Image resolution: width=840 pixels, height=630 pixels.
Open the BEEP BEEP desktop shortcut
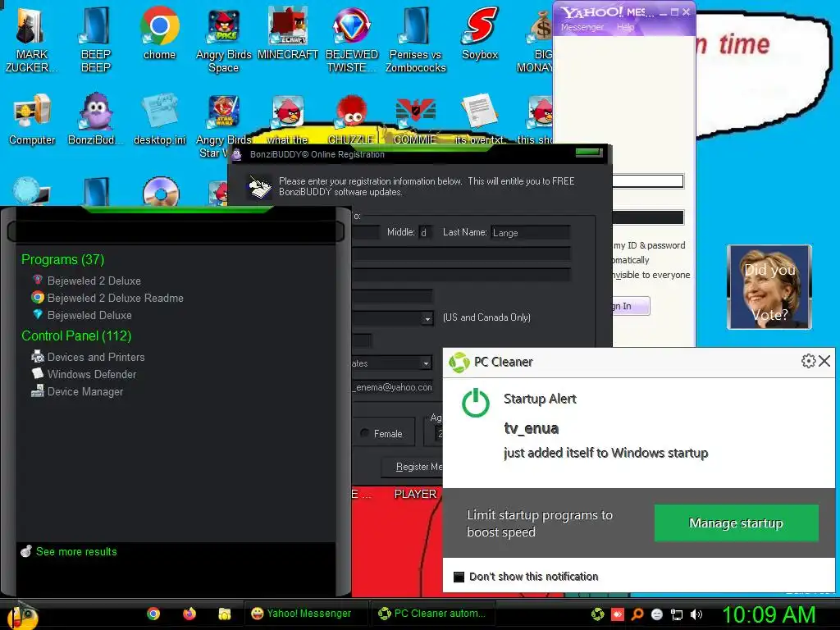coord(95,39)
